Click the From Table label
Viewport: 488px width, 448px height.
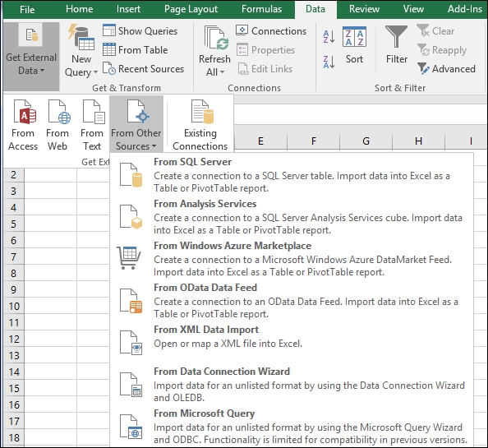pyautogui.click(x=143, y=50)
